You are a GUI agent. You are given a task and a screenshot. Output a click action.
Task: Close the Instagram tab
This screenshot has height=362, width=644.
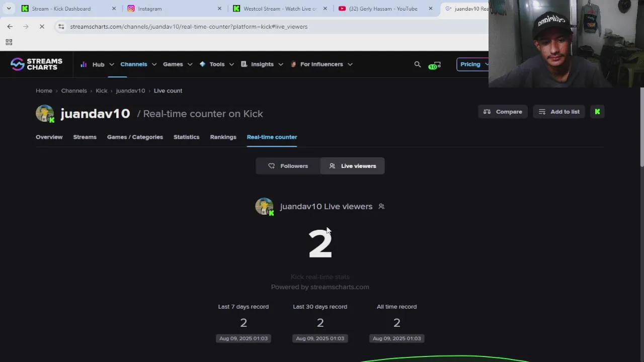tap(219, 9)
